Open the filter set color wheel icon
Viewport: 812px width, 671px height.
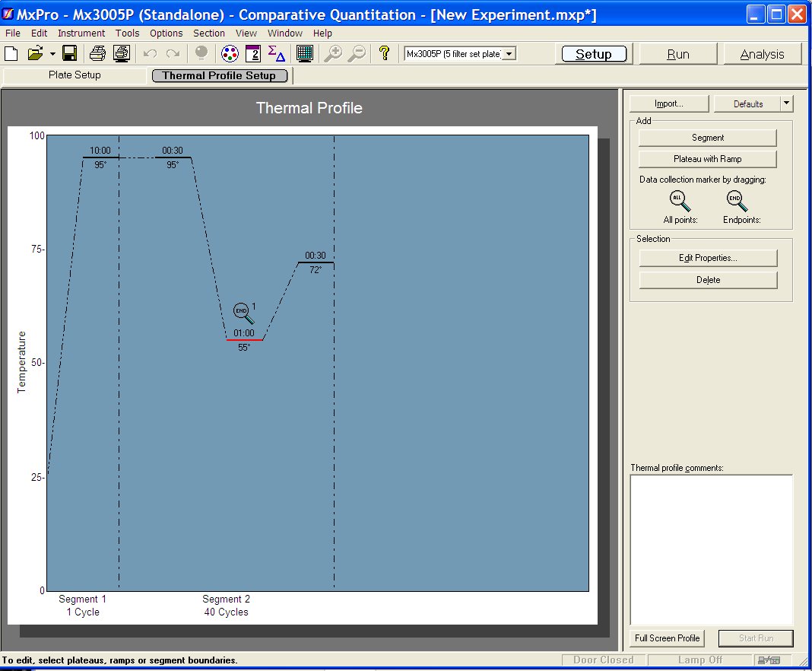229,53
